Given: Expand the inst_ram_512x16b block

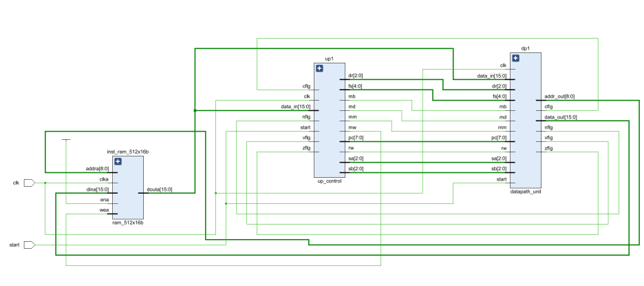Looking at the screenshot, I should [118, 162].
